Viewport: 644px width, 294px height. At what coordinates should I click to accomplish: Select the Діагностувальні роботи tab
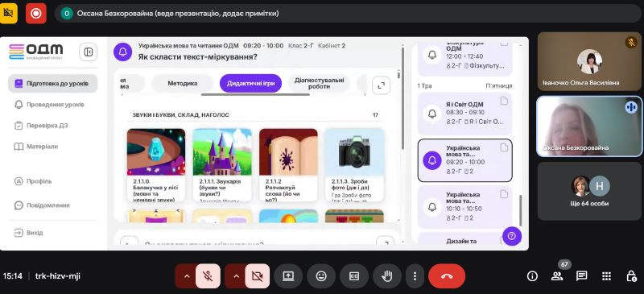pyautogui.click(x=319, y=84)
